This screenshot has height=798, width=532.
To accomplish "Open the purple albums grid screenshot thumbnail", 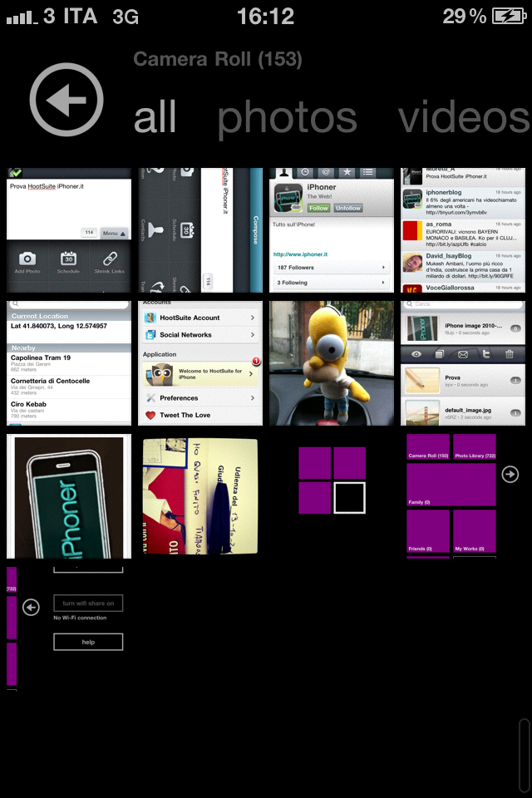I will [463, 496].
